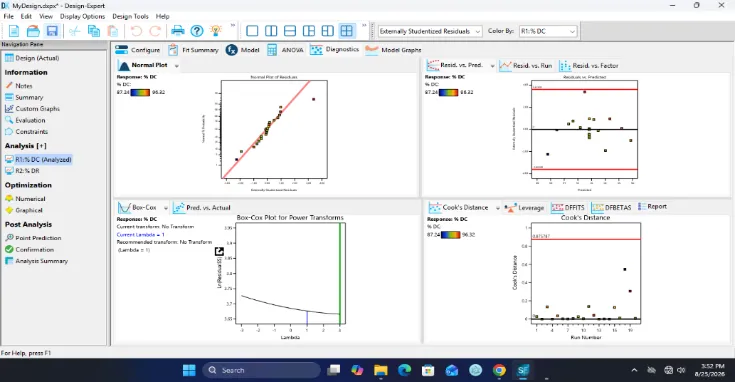Screen dimensions: 735x382
Task: Open the Diagnostics tab
Action: 335,50
